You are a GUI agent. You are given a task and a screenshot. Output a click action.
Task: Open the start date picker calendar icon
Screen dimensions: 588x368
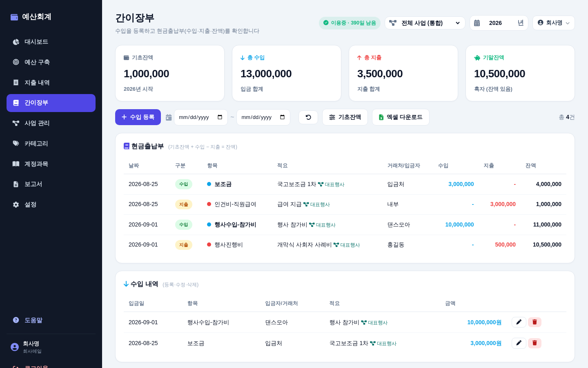click(x=220, y=117)
